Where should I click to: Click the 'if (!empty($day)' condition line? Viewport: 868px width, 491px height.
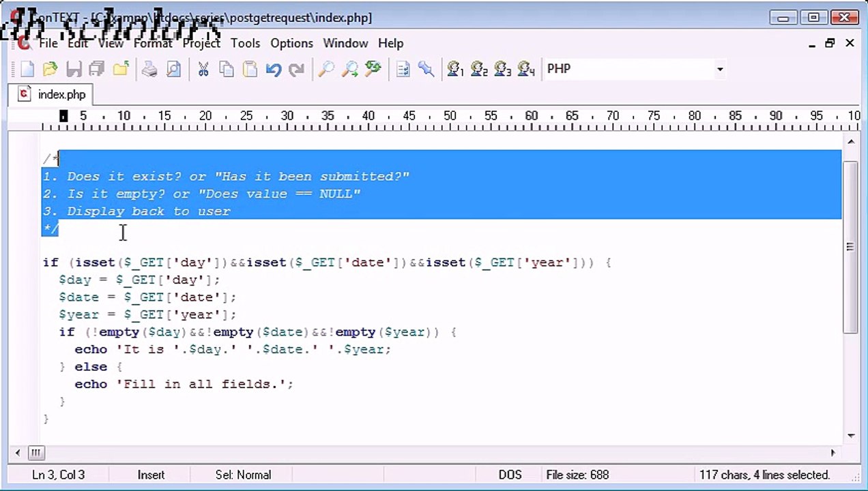coord(258,332)
